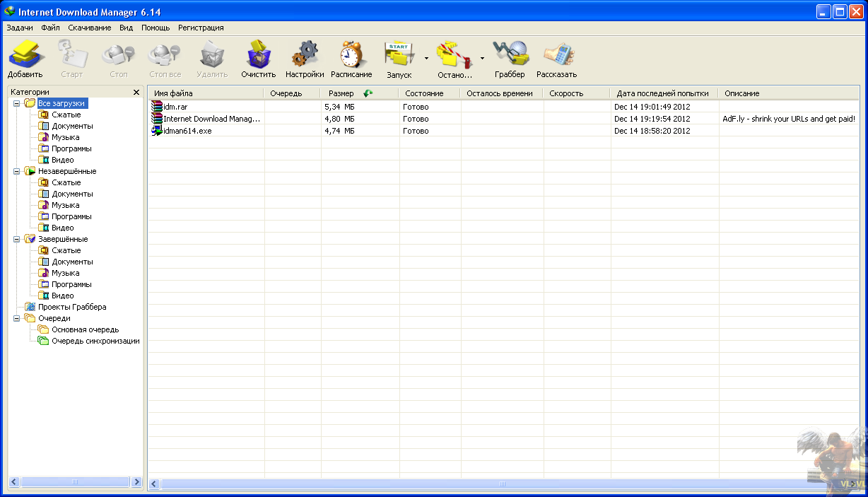Open Настройки gear icon
Image resolution: width=868 pixels, height=497 pixels.
[x=305, y=55]
